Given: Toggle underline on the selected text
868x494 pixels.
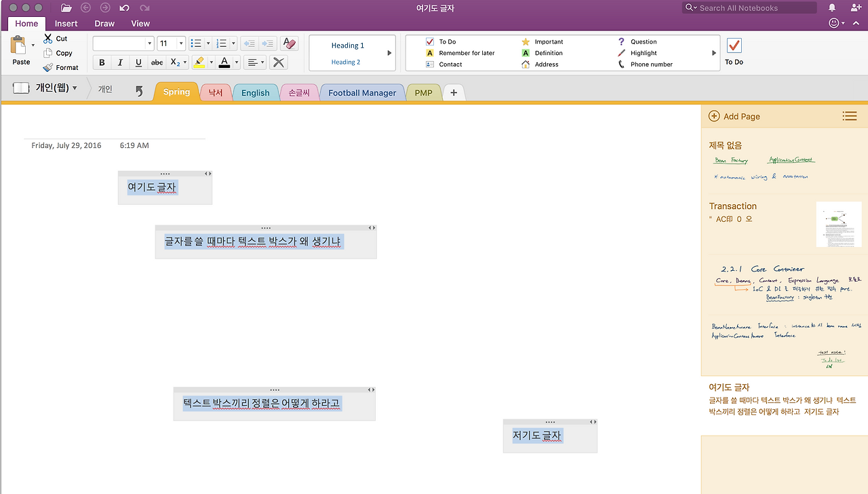Looking at the screenshot, I should [138, 62].
